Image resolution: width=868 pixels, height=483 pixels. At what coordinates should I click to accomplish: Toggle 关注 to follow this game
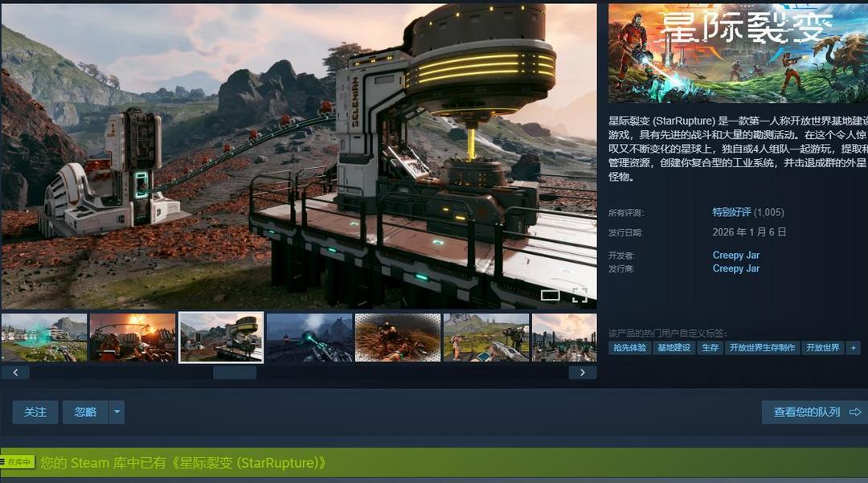(x=35, y=412)
